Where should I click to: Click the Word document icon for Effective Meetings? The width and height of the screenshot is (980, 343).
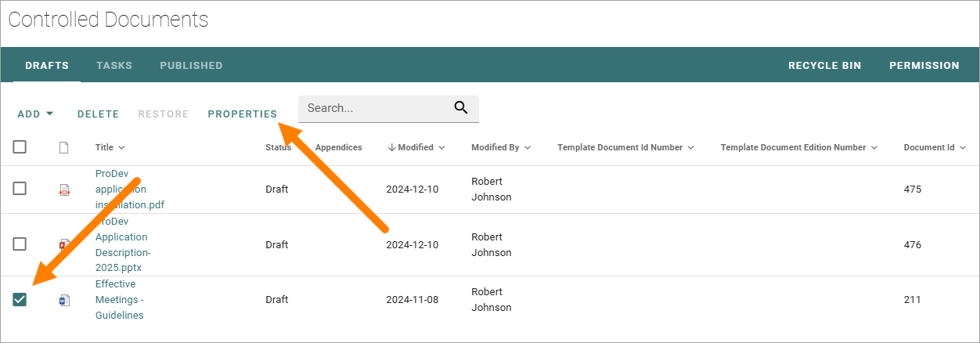(65, 300)
